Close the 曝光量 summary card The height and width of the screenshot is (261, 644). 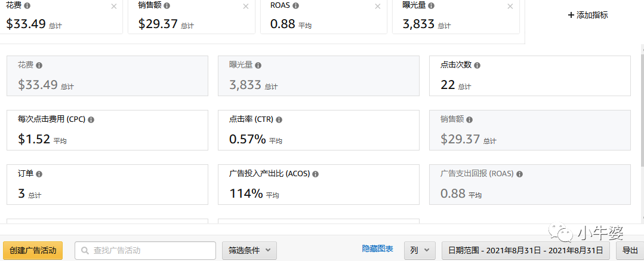pos(510,7)
